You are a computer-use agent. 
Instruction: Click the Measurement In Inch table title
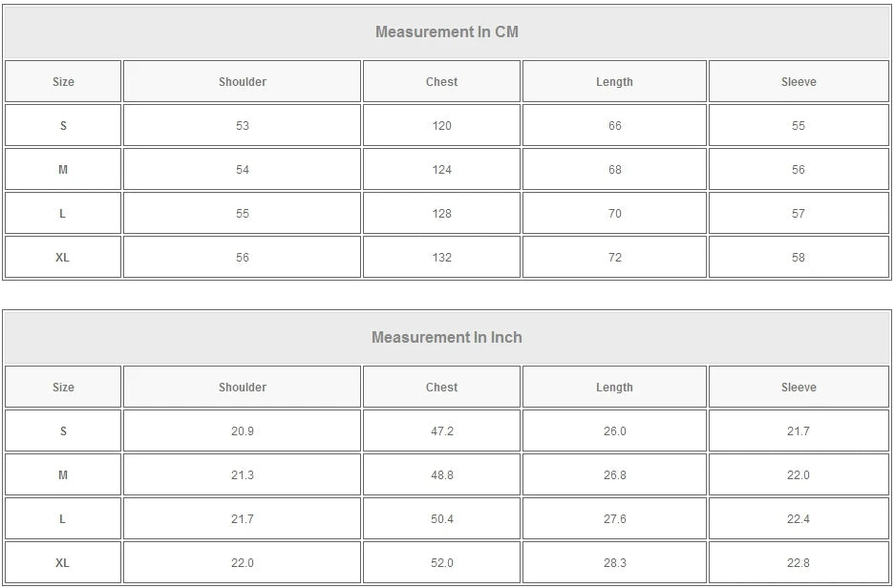click(446, 337)
